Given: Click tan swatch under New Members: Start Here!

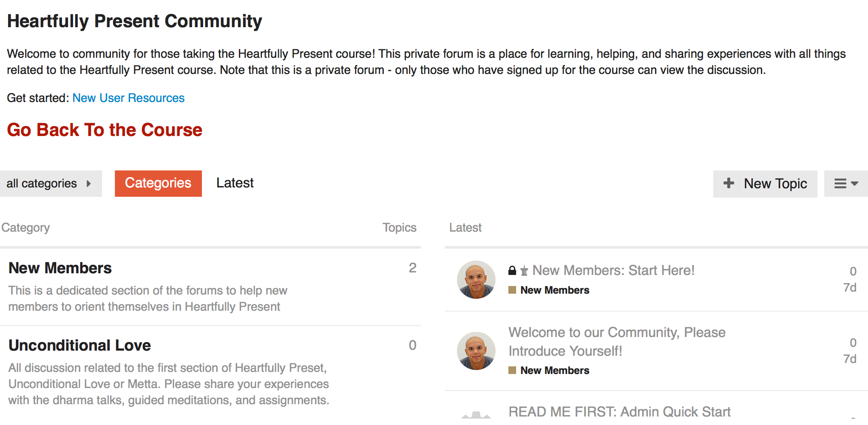Looking at the screenshot, I should point(512,290).
